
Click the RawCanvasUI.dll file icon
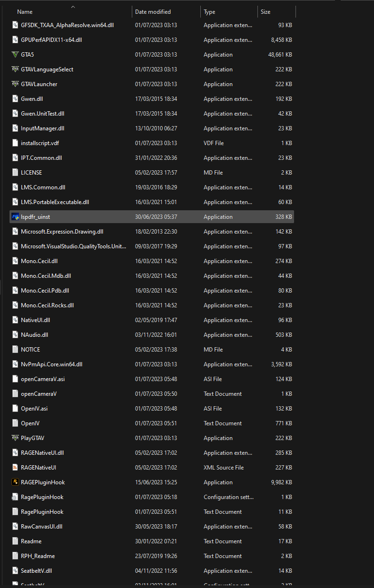[x=15, y=527]
